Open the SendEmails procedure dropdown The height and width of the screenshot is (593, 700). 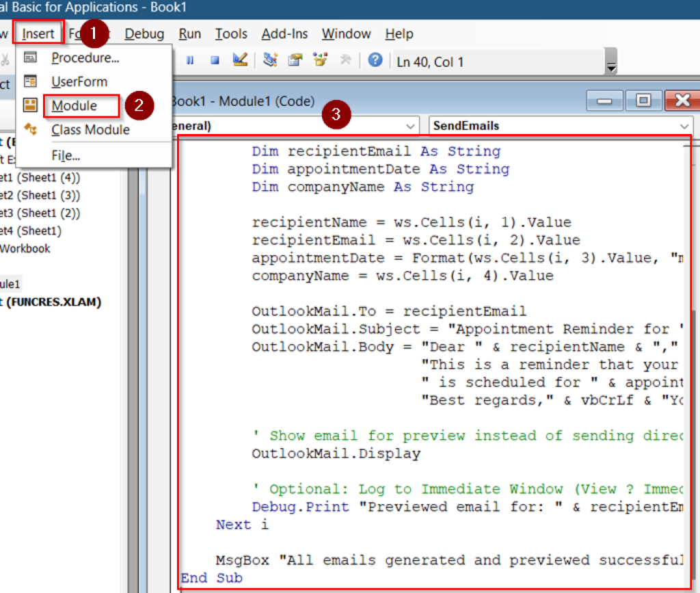[685, 127]
